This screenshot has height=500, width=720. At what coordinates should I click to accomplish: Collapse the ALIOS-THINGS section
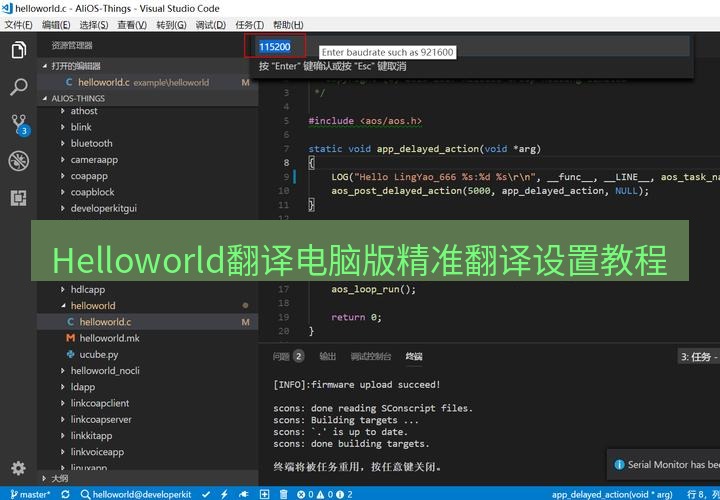coord(147,98)
